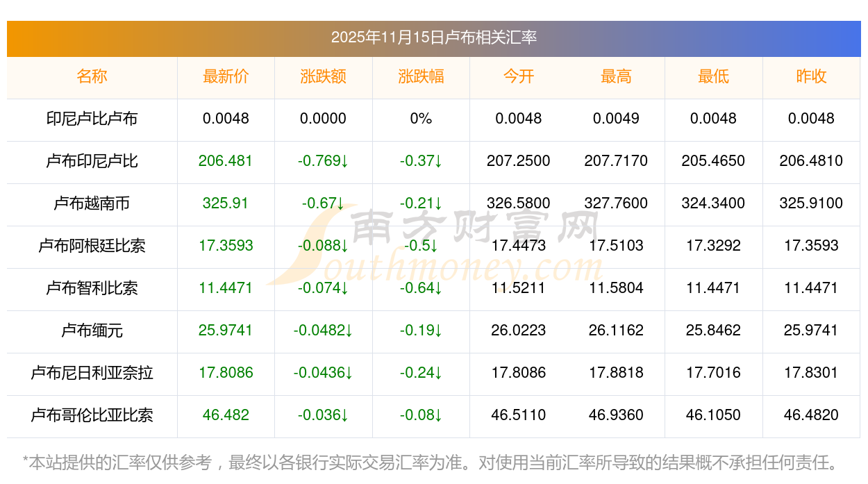
Task: Click highest value 11.5804
Action: pyautogui.click(x=616, y=288)
